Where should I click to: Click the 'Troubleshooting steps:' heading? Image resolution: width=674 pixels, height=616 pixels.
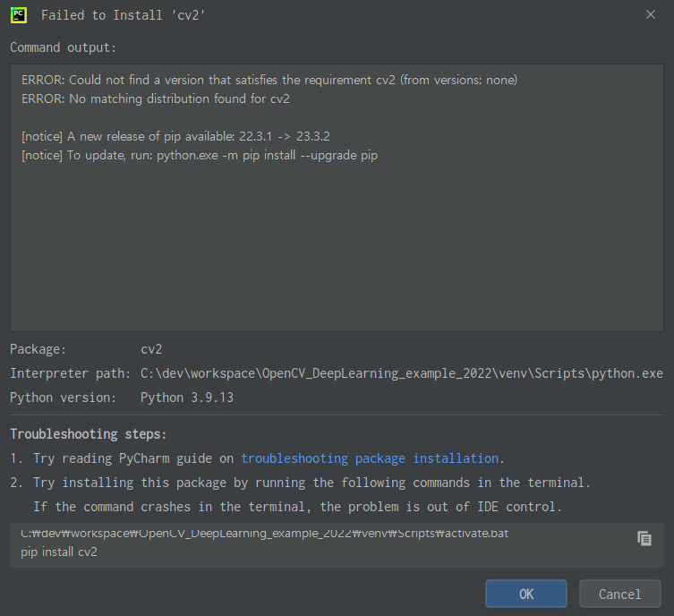coord(88,434)
